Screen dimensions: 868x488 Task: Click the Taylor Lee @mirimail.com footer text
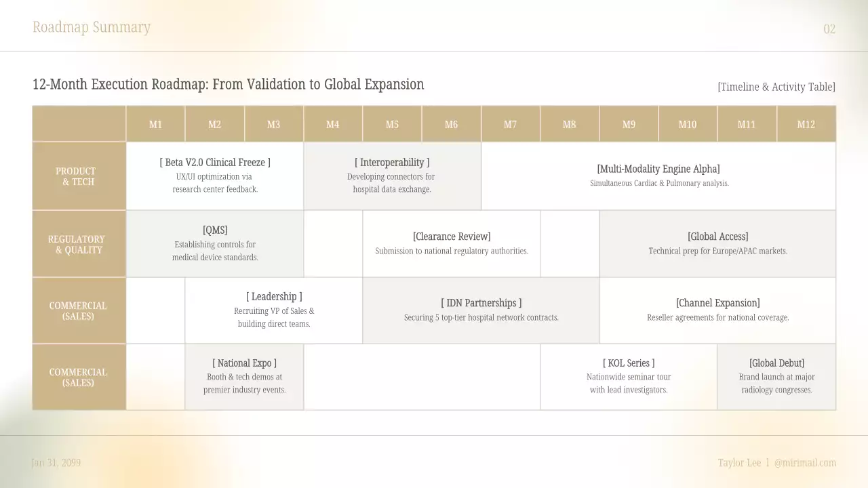click(776, 463)
